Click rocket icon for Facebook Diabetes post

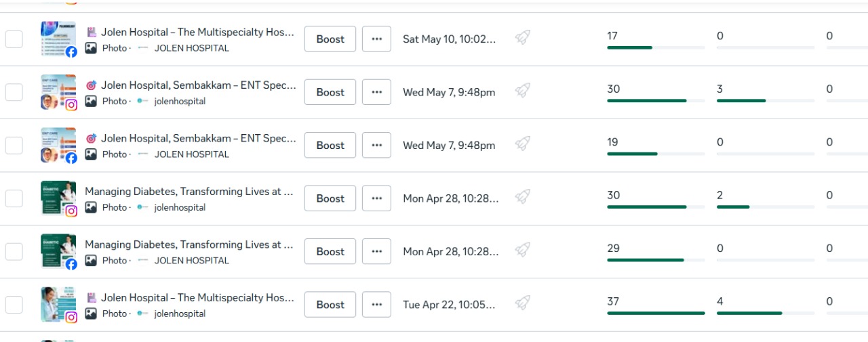coord(522,251)
